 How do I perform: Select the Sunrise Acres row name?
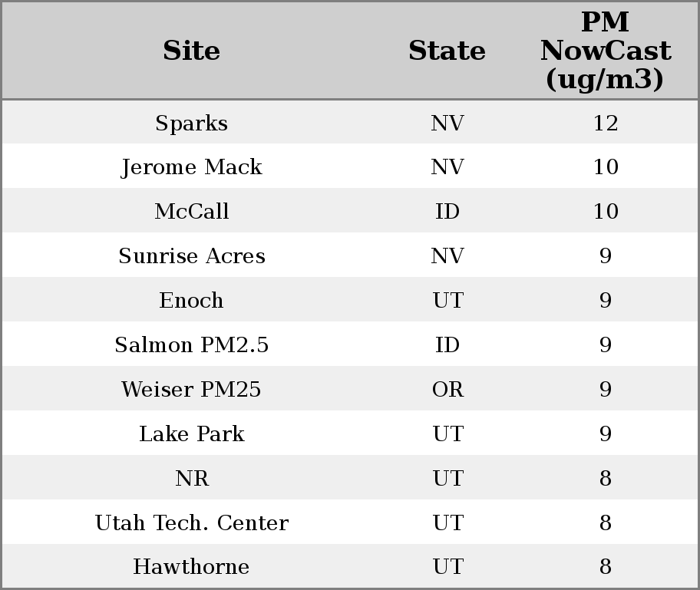[x=191, y=256]
